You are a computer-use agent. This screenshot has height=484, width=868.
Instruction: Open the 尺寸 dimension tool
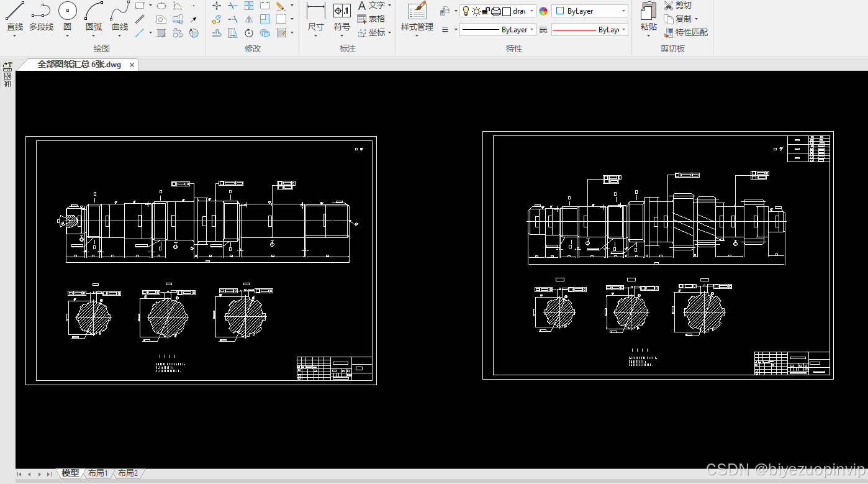click(x=316, y=17)
